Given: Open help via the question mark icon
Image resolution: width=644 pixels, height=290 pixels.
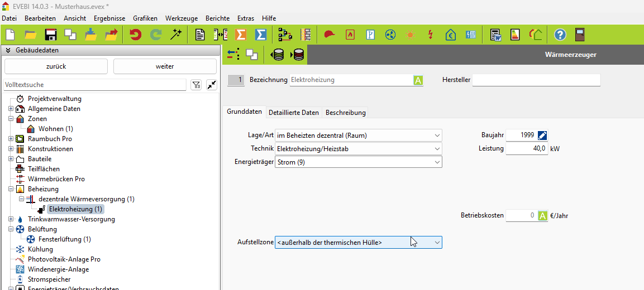Looking at the screenshot, I should (560, 35).
